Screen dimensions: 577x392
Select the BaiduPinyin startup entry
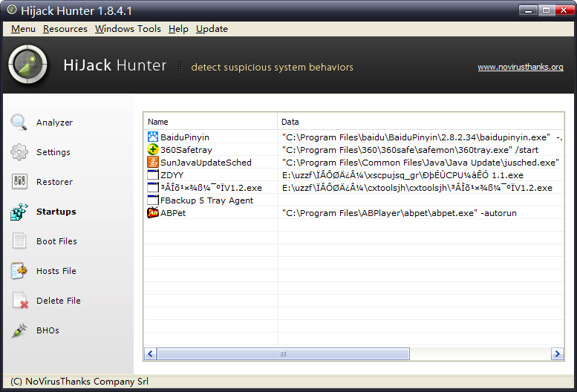pyautogui.click(x=184, y=137)
